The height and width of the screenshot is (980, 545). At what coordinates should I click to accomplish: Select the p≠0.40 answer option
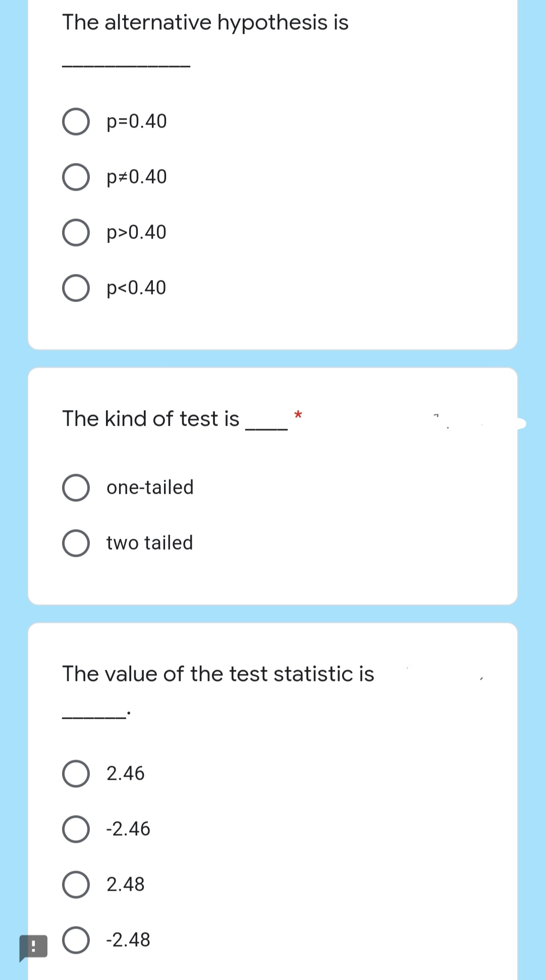point(76,178)
